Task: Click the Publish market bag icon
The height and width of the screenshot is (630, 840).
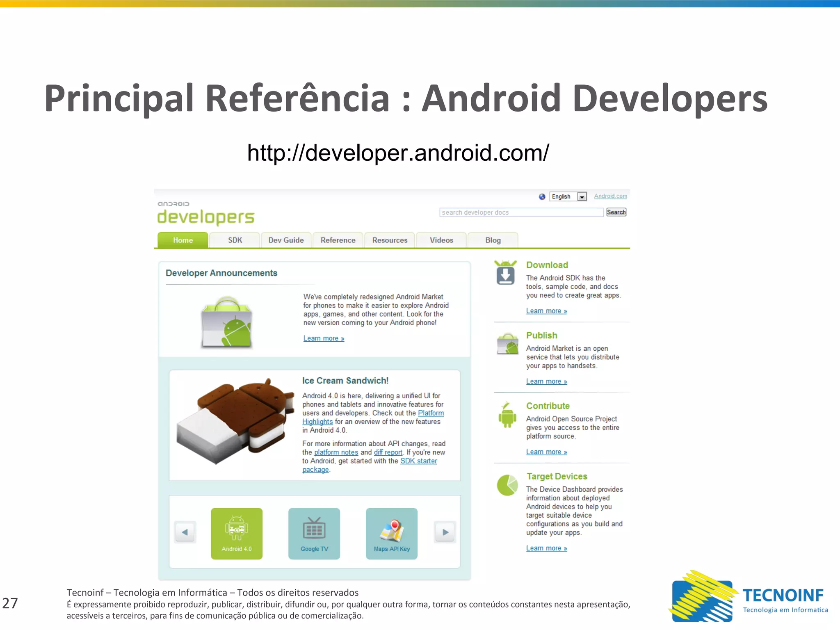Action: pos(508,344)
